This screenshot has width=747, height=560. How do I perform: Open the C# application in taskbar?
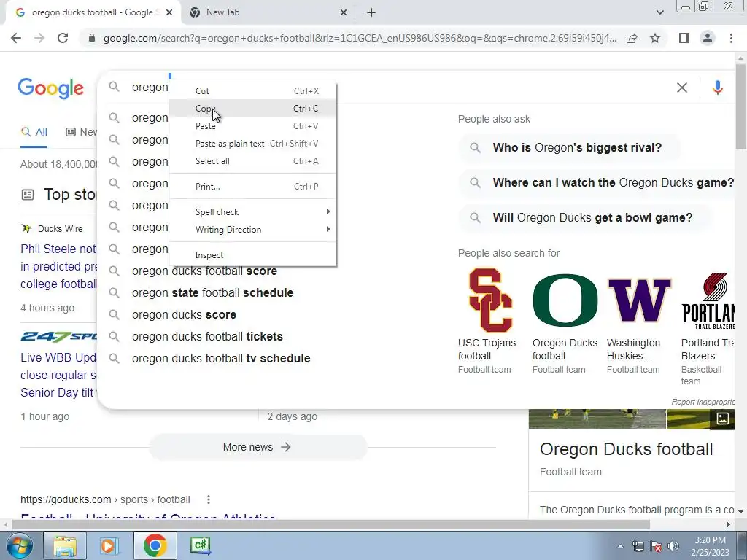pos(200,545)
